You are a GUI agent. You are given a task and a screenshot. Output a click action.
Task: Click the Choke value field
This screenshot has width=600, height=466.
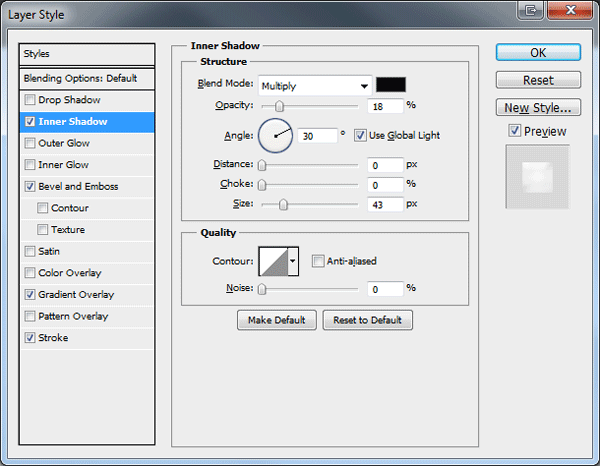(385, 185)
